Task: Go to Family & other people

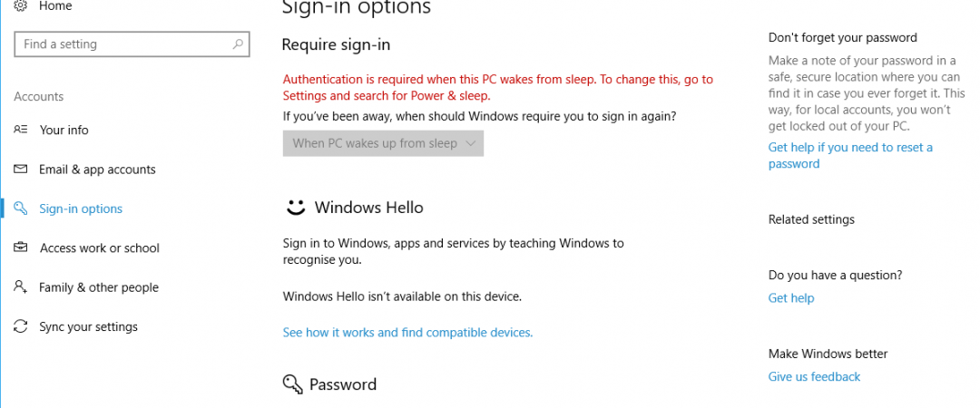Action: pos(98,287)
